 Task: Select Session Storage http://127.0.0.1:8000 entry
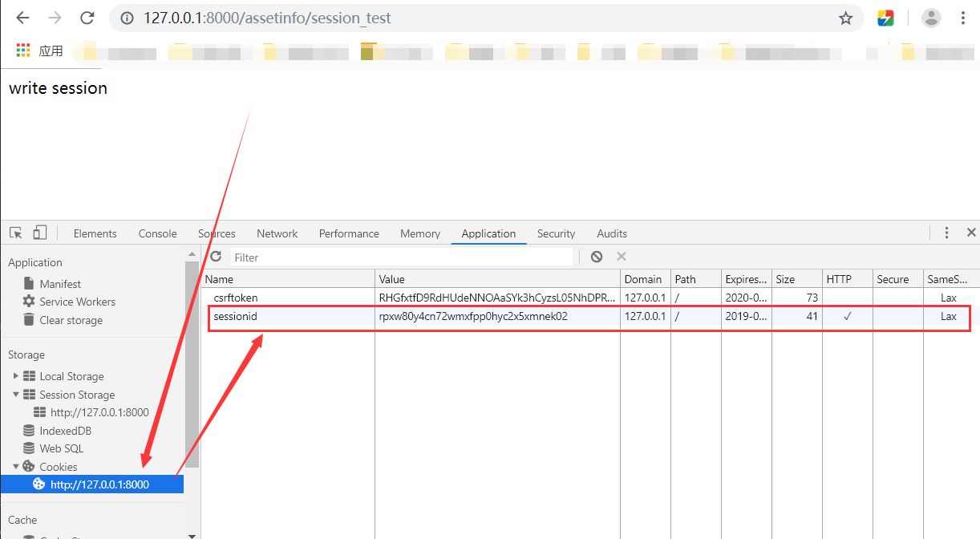coord(99,412)
